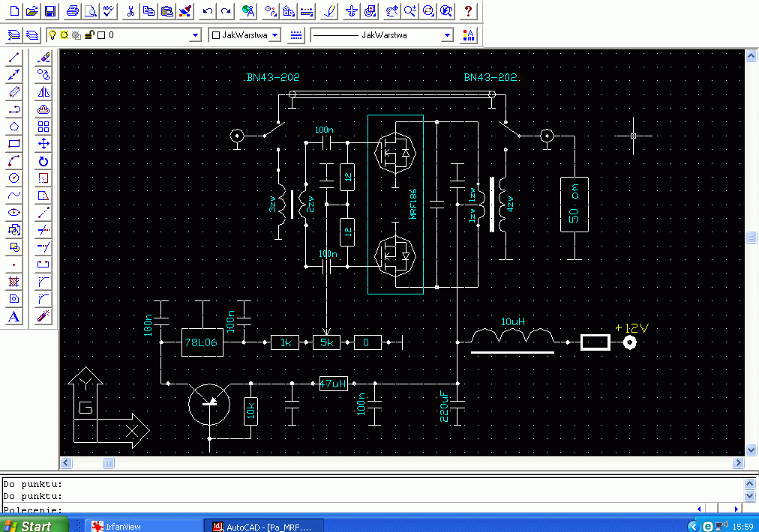Screen dimensions: 759x532
Task: Open the JakWarstwa linetype dropdown
Action: pos(447,35)
